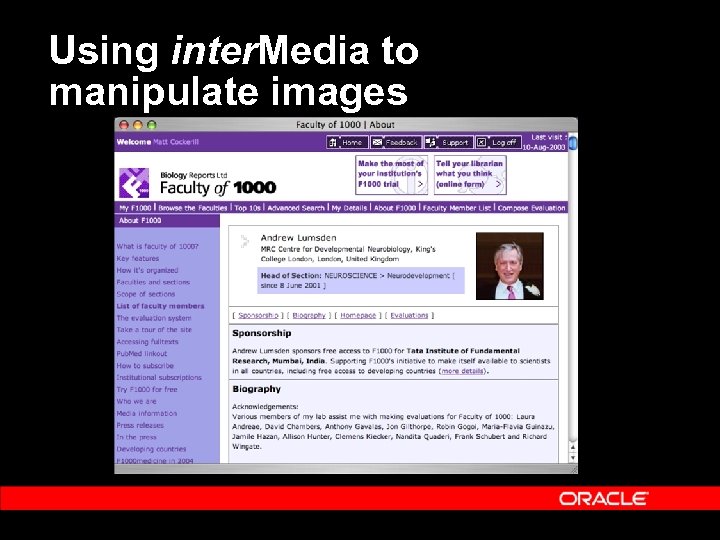Open the Evaluations link
This screenshot has height=540, width=720.
[x=409, y=315]
